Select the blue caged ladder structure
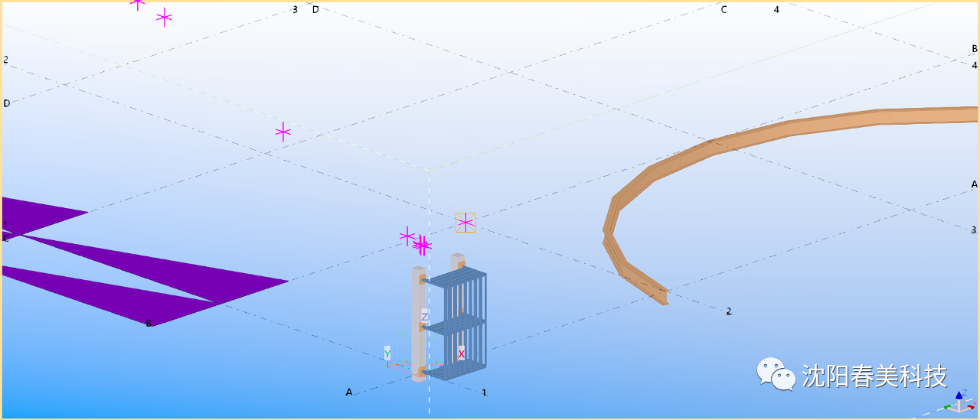This screenshot has width=980, height=420. click(x=462, y=321)
